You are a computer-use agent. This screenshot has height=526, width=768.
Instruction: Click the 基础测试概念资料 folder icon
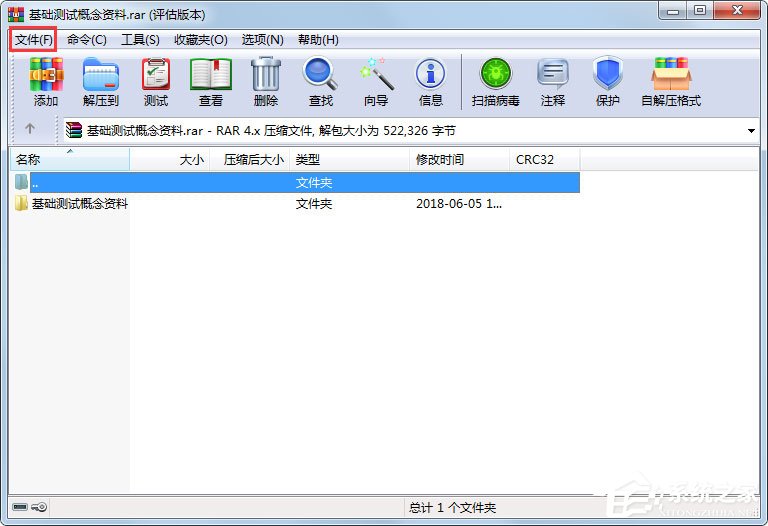coord(21,203)
